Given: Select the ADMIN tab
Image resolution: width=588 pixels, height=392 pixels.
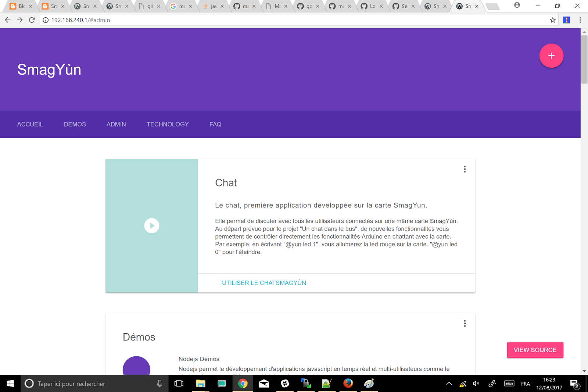Looking at the screenshot, I should point(116,124).
